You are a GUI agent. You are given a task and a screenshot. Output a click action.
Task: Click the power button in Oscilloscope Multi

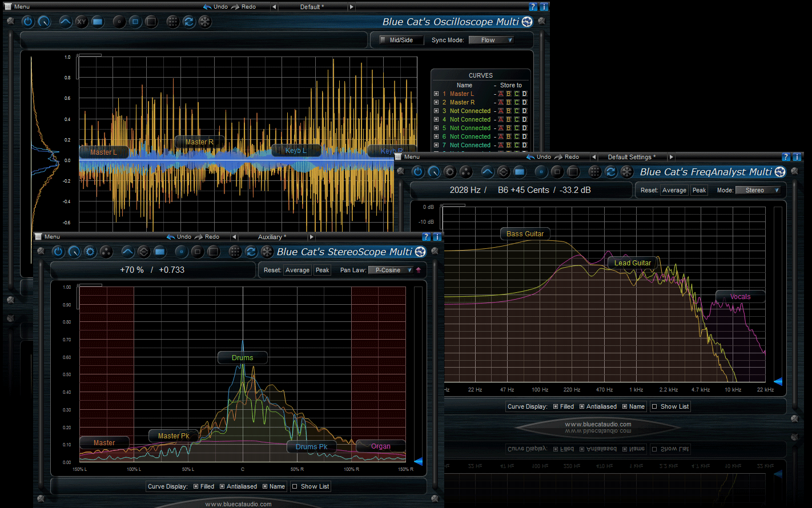click(x=28, y=22)
